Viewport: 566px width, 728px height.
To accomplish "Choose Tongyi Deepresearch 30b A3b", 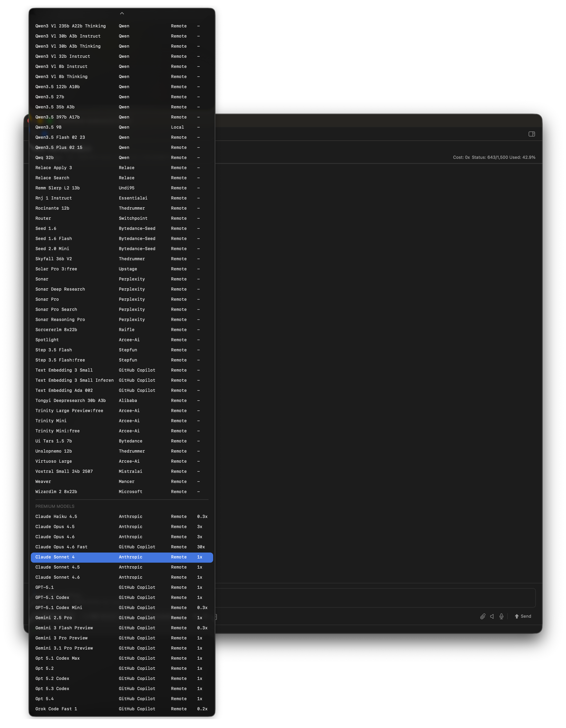I will tap(122, 401).
